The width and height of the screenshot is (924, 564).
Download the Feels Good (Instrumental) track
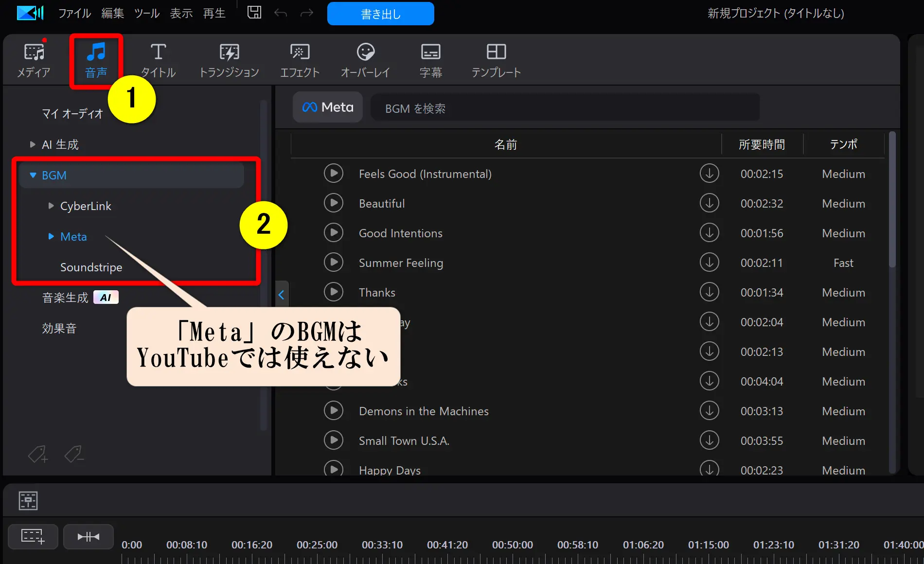click(709, 174)
